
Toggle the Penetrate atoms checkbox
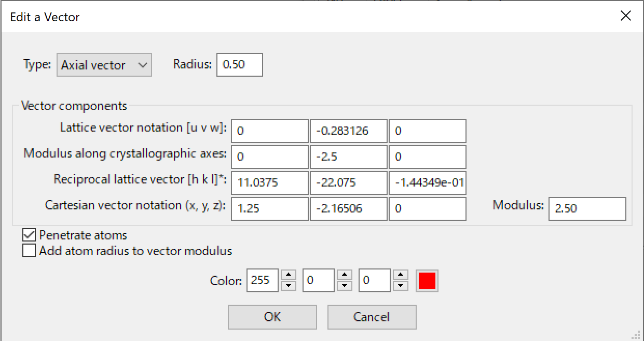pyautogui.click(x=29, y=235)
